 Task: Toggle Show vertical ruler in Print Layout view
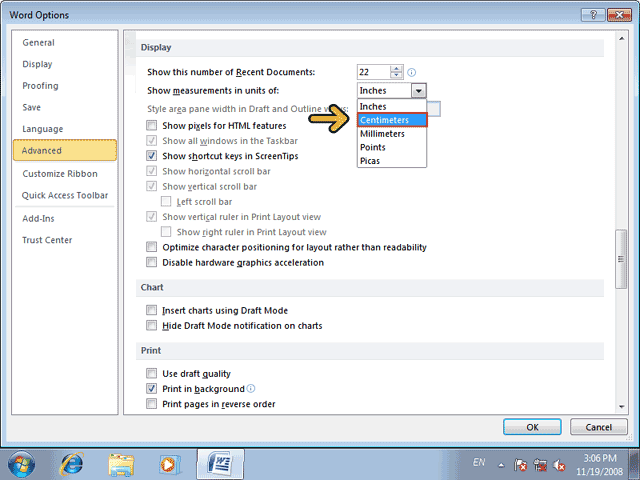click(151, 216)
